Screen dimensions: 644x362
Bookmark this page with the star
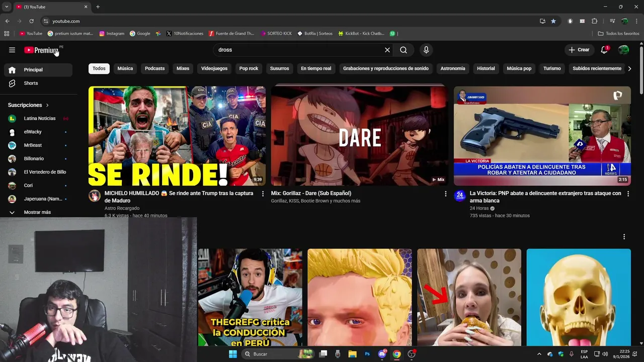[x=553, y=21]
